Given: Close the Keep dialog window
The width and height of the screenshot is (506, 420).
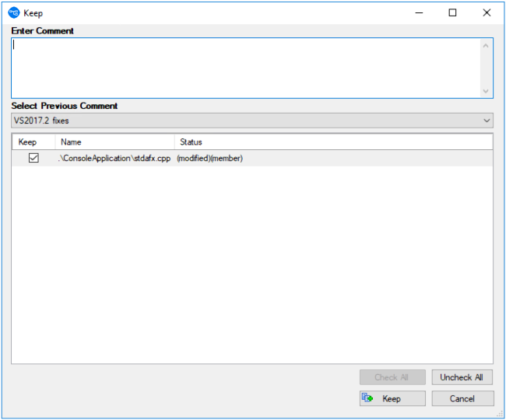Looking at the screenshot, I should [487, 13].
